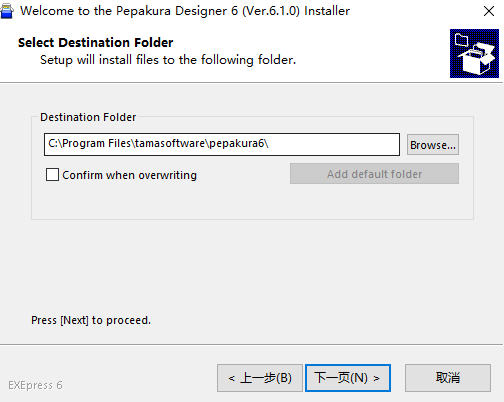Click the Select Destination Folder heading

tap(96, 43)
